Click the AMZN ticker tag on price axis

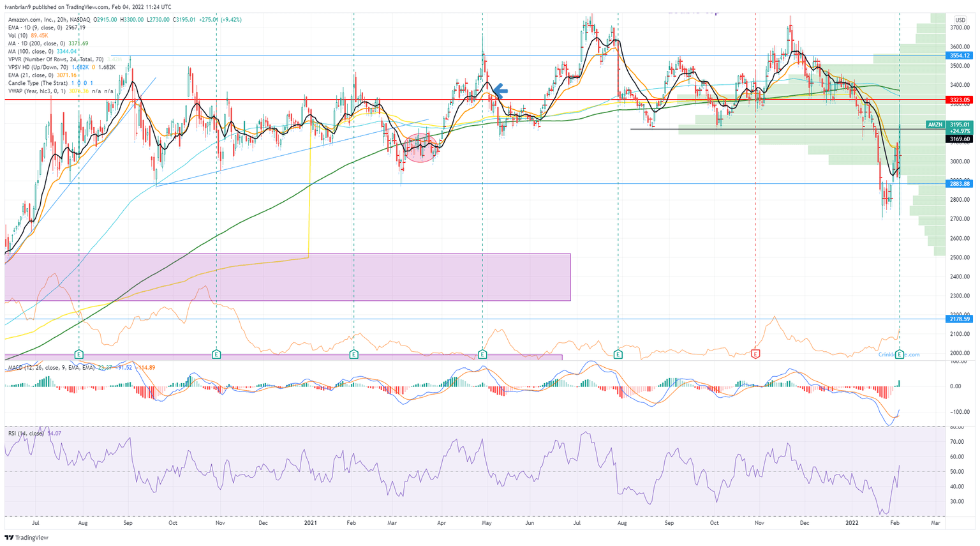click(935, 125)
